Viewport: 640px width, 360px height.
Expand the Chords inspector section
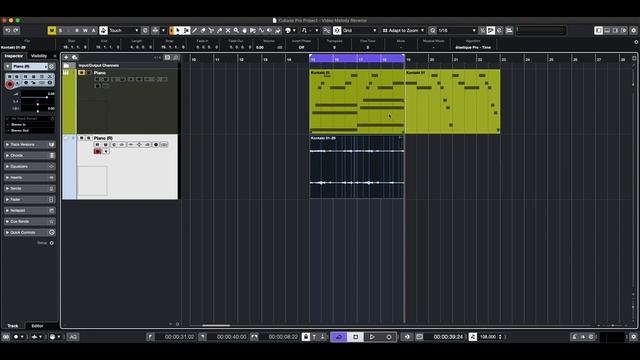pos(29,156)
